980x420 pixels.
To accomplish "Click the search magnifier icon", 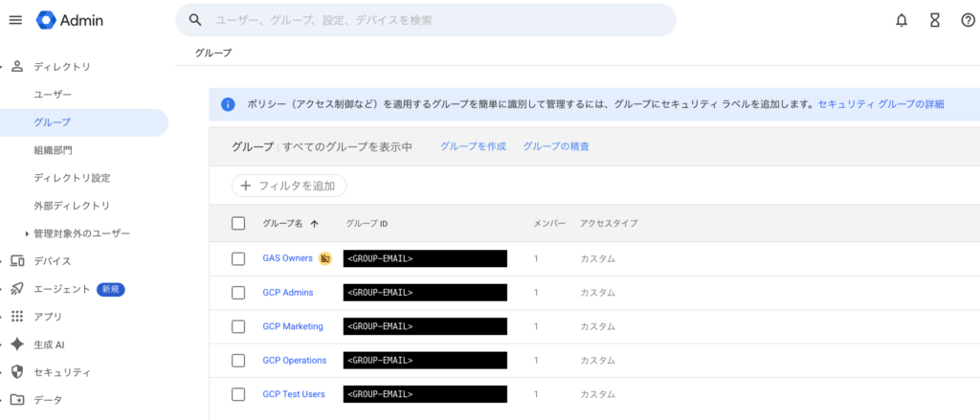I will pos(195,20).
